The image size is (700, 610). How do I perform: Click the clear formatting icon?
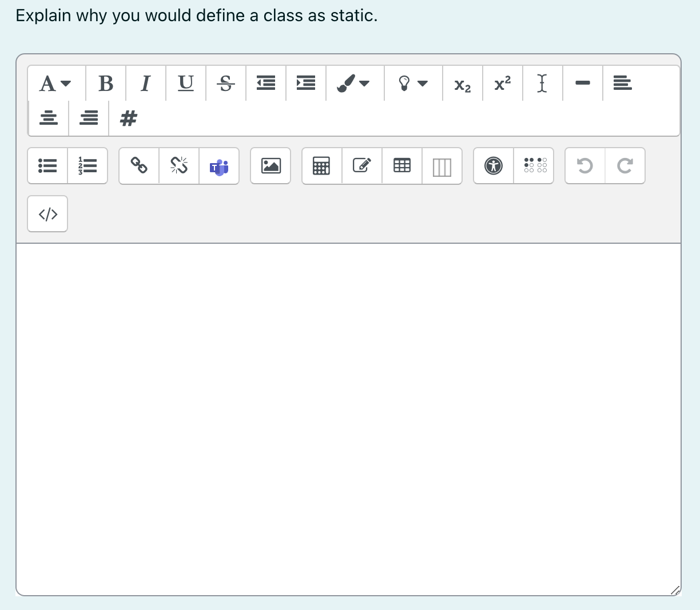pos(543,84)
